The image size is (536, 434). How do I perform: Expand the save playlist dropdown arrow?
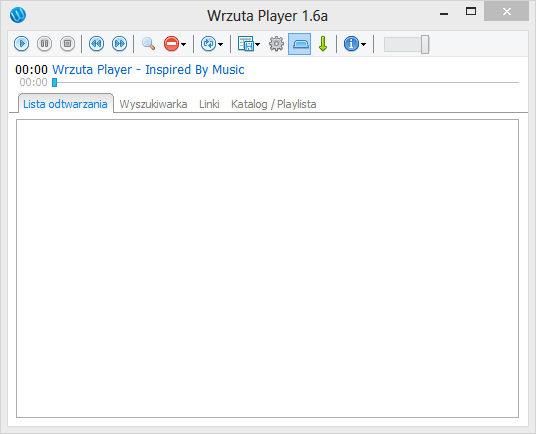click(x=257, y=44)
